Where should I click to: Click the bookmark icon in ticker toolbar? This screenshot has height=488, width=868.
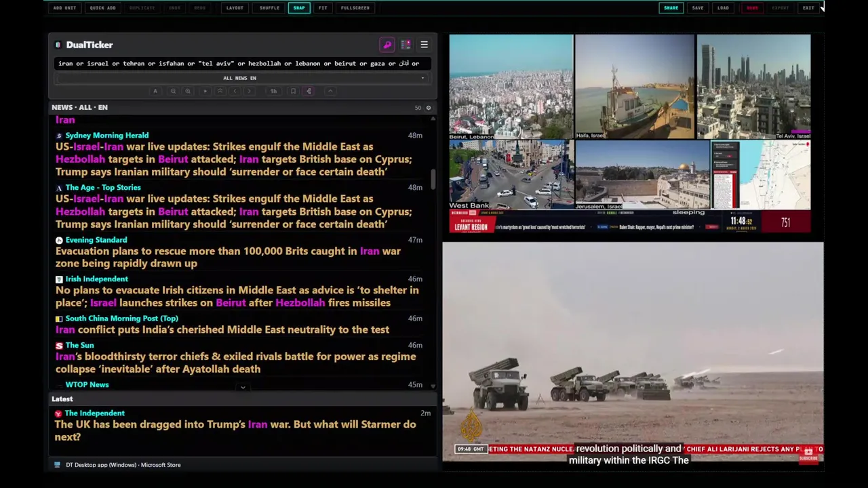point(293,91)
